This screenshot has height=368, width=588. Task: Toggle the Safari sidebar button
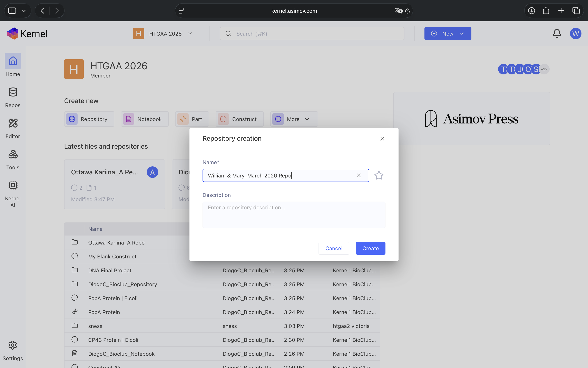pos(12,11)
